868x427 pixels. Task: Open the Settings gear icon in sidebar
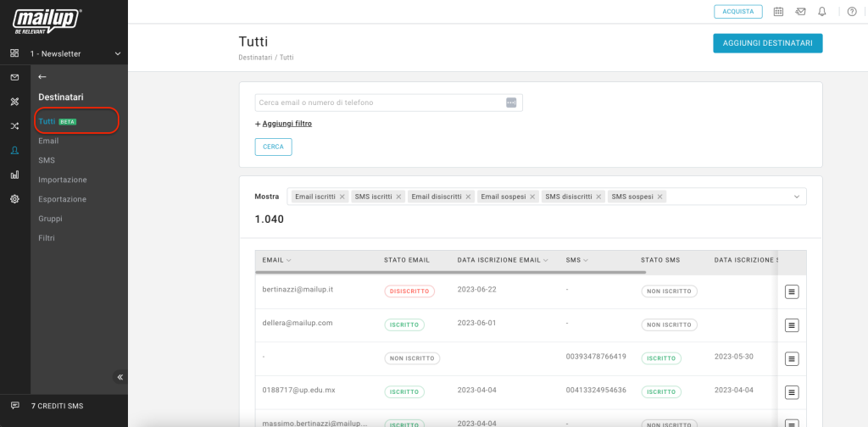coord(14,199)
